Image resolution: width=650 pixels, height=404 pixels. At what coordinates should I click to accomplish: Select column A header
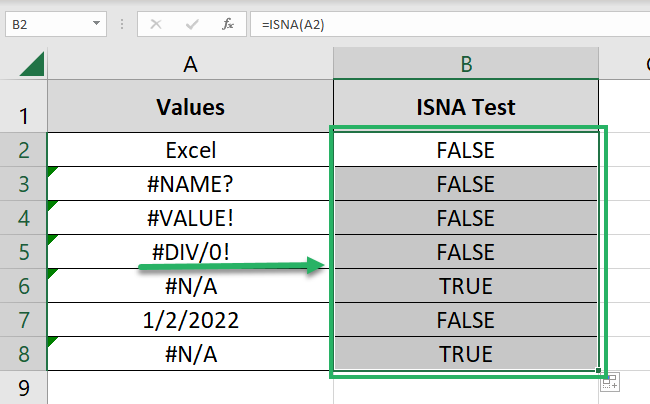(190, 65)
